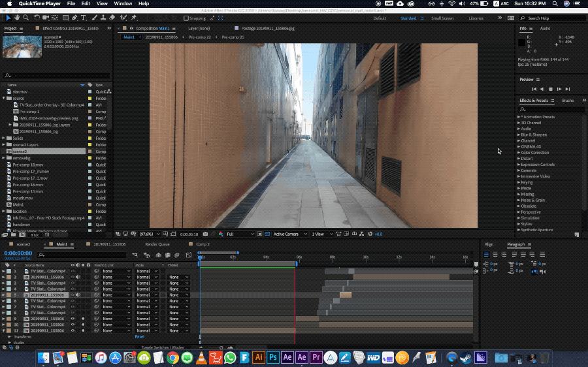The width and height of the screenshot is (588, 367).
Task: Open Photoshop from the Dock
Action: click(x=272, y=357)
